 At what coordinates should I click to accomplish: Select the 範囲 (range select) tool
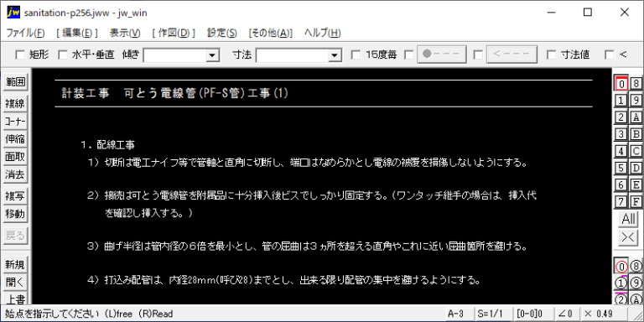click(15, 82)
